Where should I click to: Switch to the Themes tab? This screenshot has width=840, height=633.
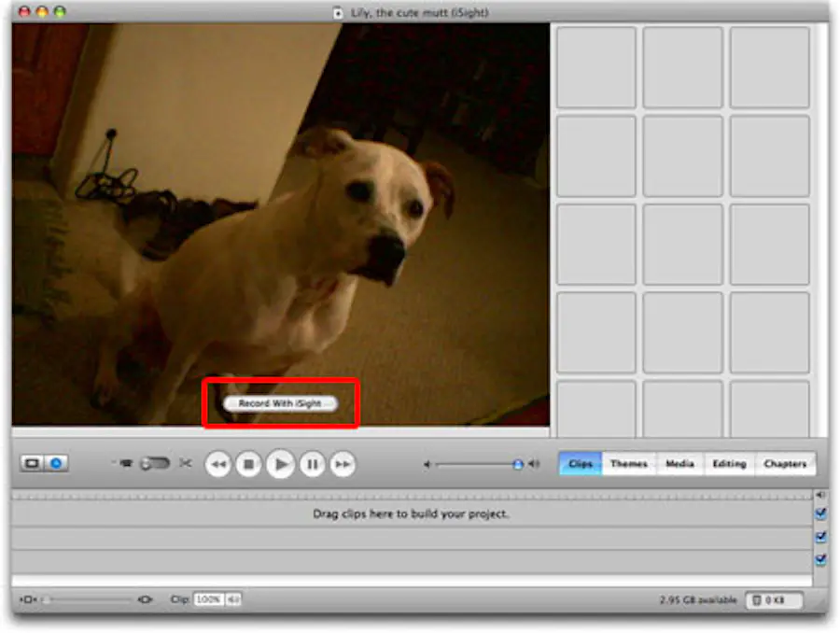[628, 463]
